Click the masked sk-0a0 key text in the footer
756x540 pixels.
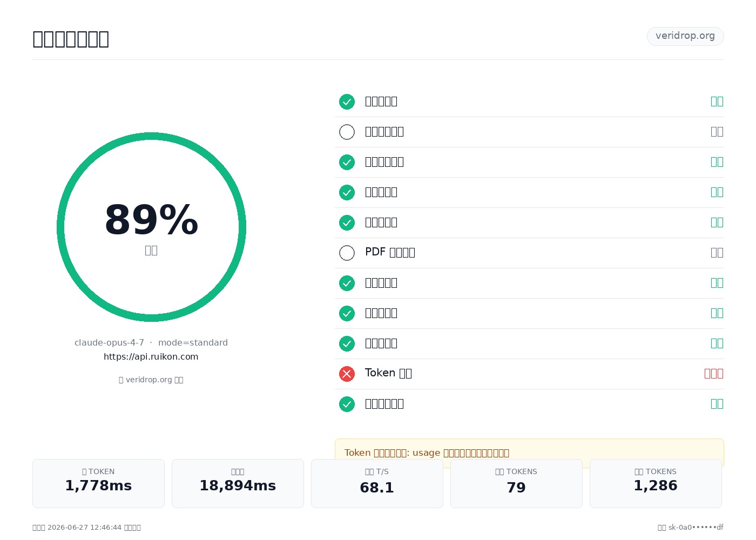pyautogui.click(x=696, y=527)
